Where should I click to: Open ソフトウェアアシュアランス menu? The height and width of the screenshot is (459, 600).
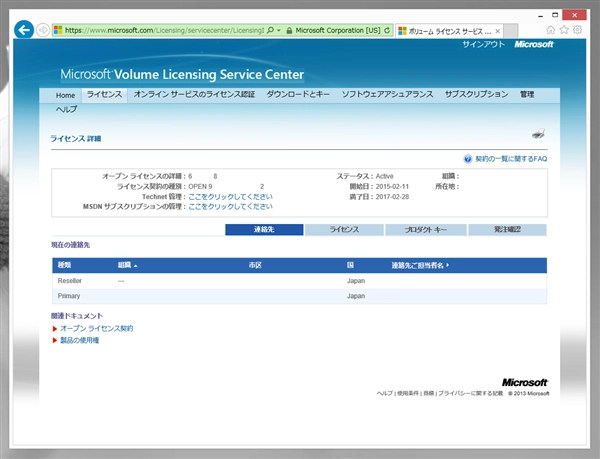click(x=387, y=94)
